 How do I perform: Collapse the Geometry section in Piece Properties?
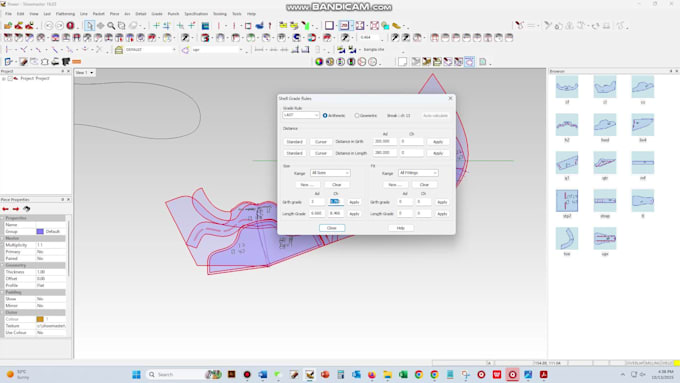pyautogui.click(x=2, y=265)
